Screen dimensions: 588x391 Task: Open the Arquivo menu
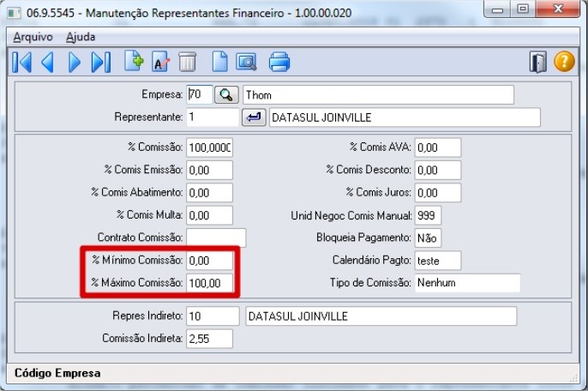[33, 37]
